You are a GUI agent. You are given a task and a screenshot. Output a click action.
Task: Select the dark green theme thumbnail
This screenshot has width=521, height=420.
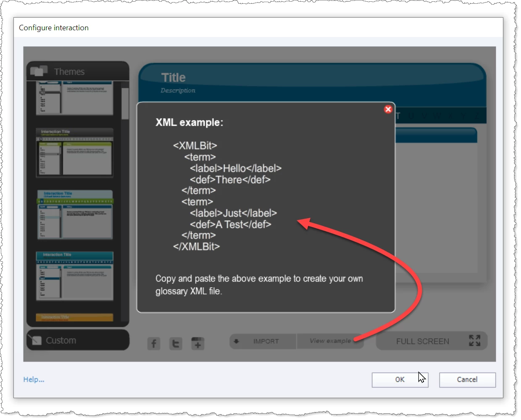[x=75, y=153]
